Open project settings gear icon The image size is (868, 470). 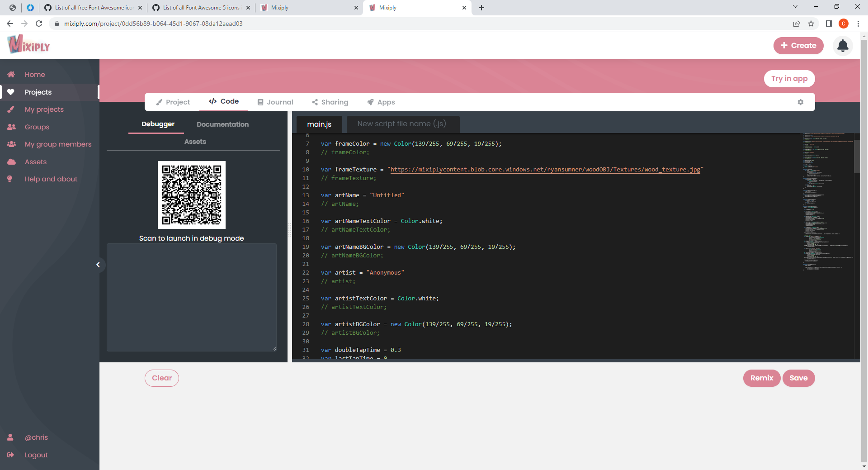pos(801,102)
